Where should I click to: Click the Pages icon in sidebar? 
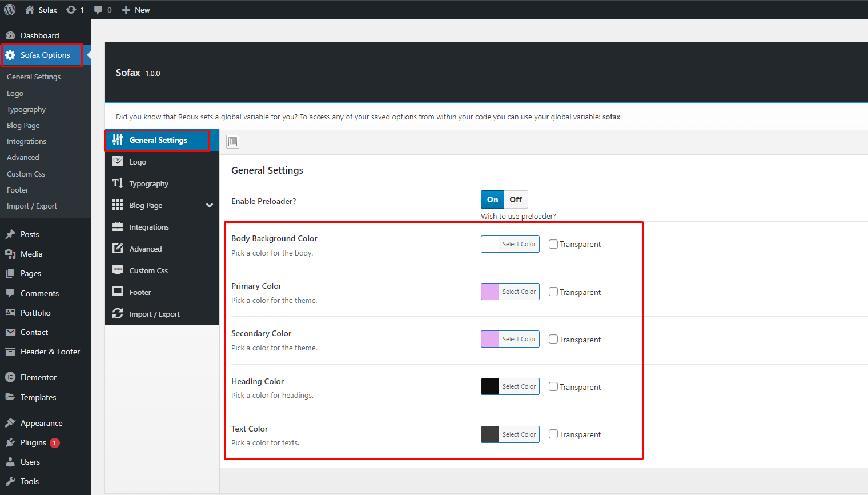click(x=10, y=273)
